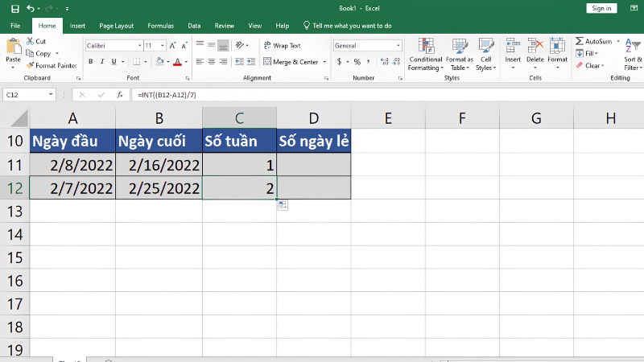
Task: Click the Paste clipboard icon
Action: click(x=13, y=47)
